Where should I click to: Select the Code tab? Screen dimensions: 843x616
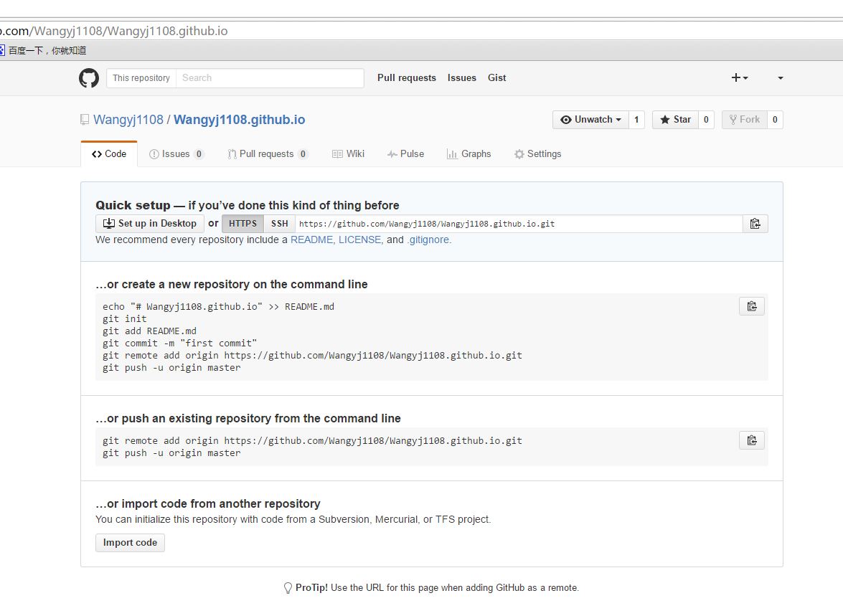click(x=109, y=153)
